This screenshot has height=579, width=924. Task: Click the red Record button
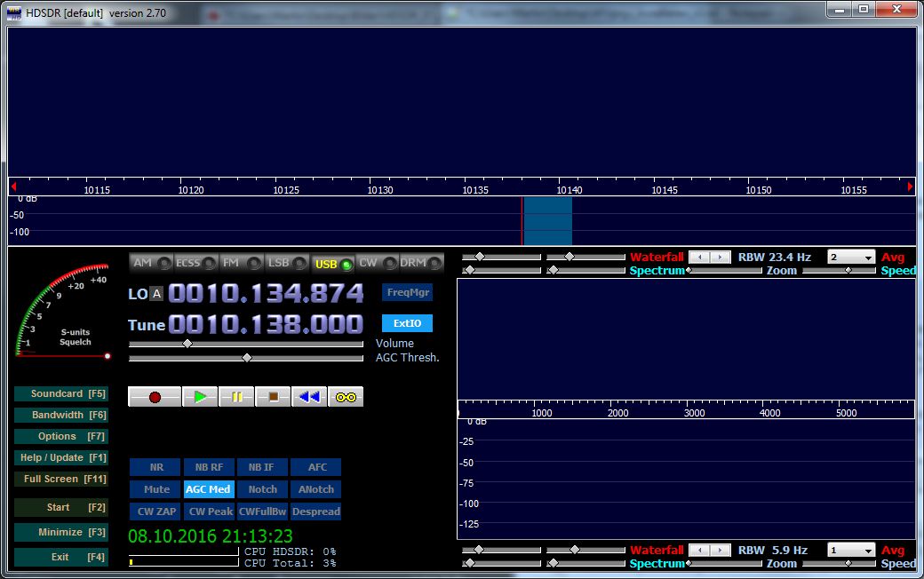click(155, 397)
